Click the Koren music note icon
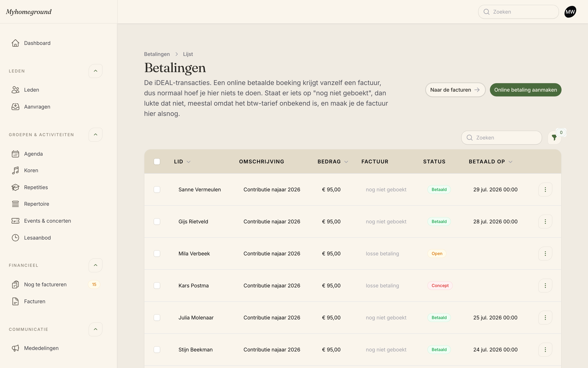The width and height of the screenshot is (588, 368). click(x=15, y=170)
